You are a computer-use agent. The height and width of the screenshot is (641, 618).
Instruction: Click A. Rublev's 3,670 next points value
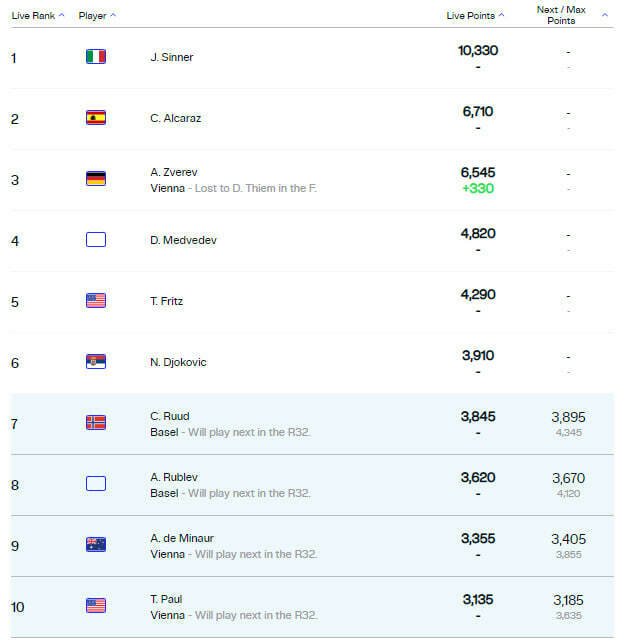pos(568,478)
